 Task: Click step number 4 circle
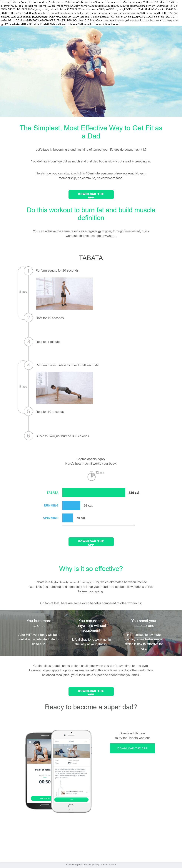click(x=28, y=365)
